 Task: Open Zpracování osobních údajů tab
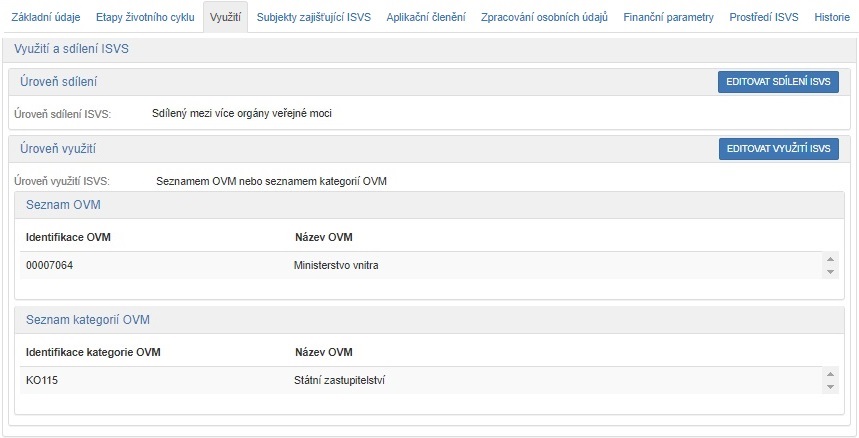(544, 18)
